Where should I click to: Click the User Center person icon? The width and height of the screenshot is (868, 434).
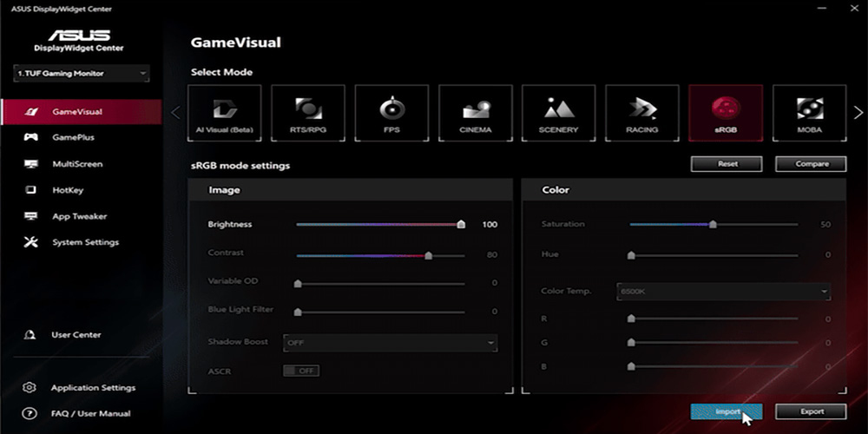pos(30,335)
